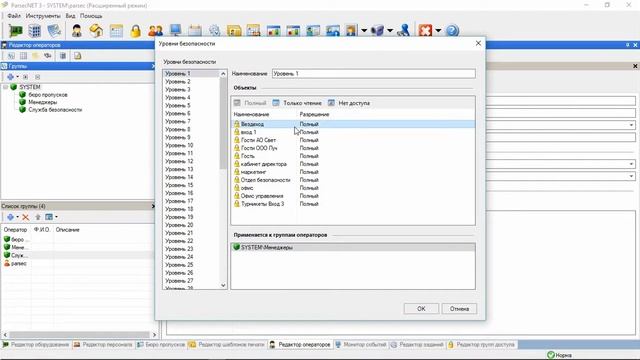Click the blue monitor icon in toolbar

tap(176, 31)
